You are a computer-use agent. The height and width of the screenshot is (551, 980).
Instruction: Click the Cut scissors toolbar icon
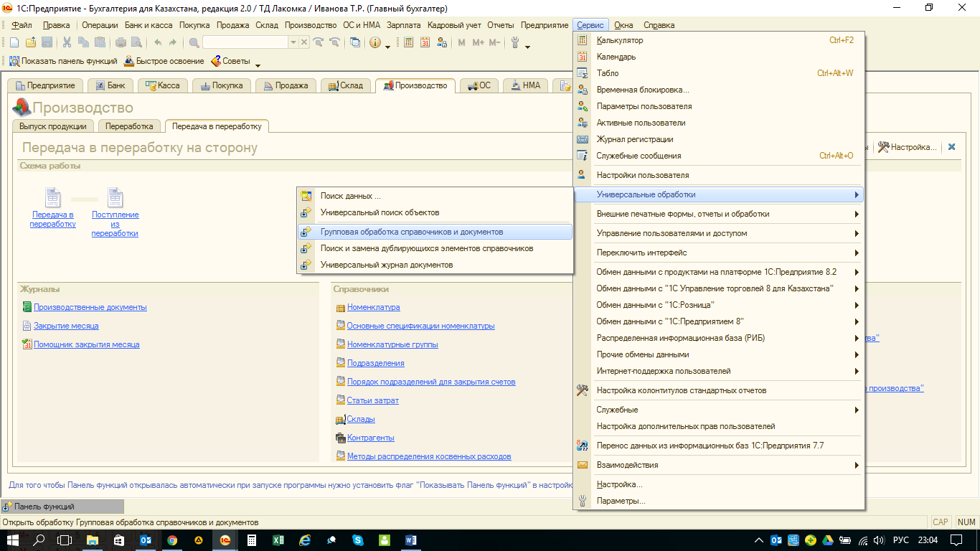click(67, 42)
